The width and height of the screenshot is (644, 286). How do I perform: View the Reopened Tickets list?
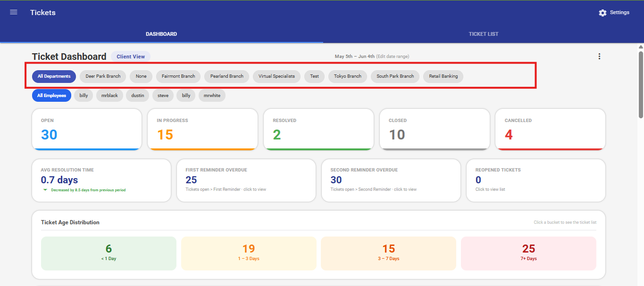[536, 180]
